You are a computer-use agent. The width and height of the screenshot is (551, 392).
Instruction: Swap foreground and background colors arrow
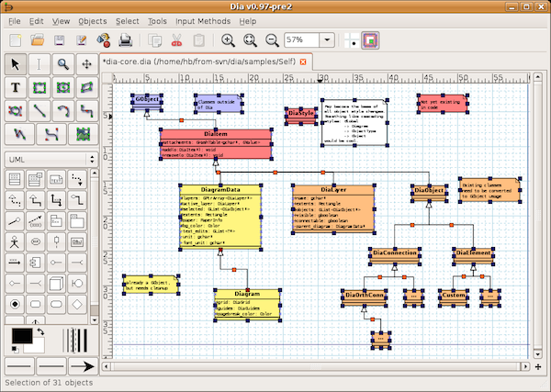[x=40, y=331]
